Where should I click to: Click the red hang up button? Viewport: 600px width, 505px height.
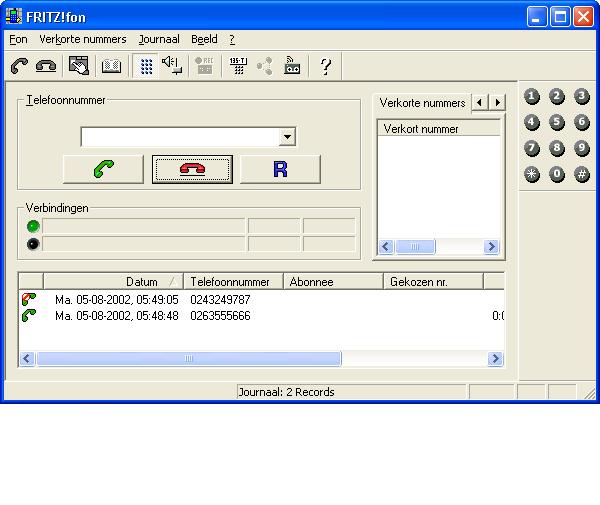tap(192, 169)
